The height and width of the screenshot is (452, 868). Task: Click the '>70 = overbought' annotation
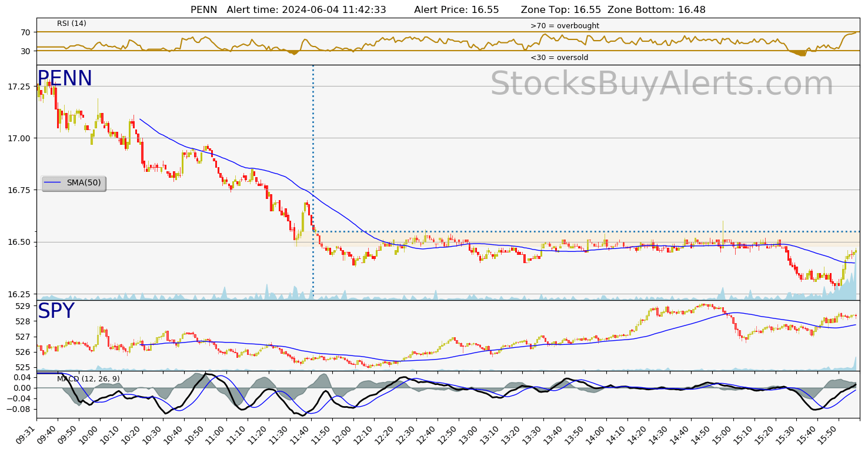[x=565, y=26]
